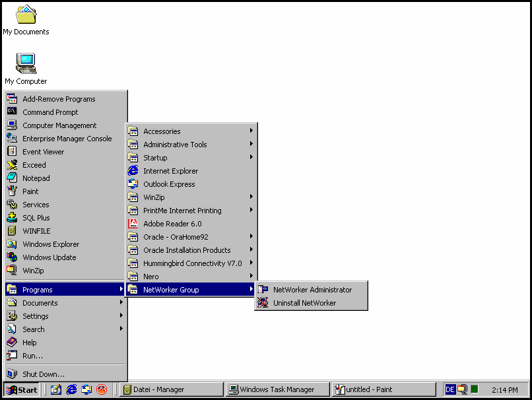Click the Adobe Reader 6.0 icon
This screenshot has height=400, width=532.
pos(133,224)
